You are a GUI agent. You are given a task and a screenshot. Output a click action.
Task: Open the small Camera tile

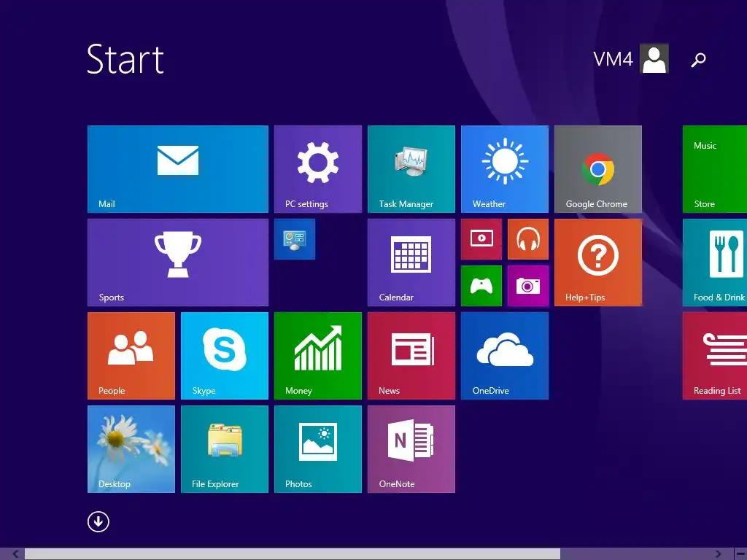click(x=528, y=286)
